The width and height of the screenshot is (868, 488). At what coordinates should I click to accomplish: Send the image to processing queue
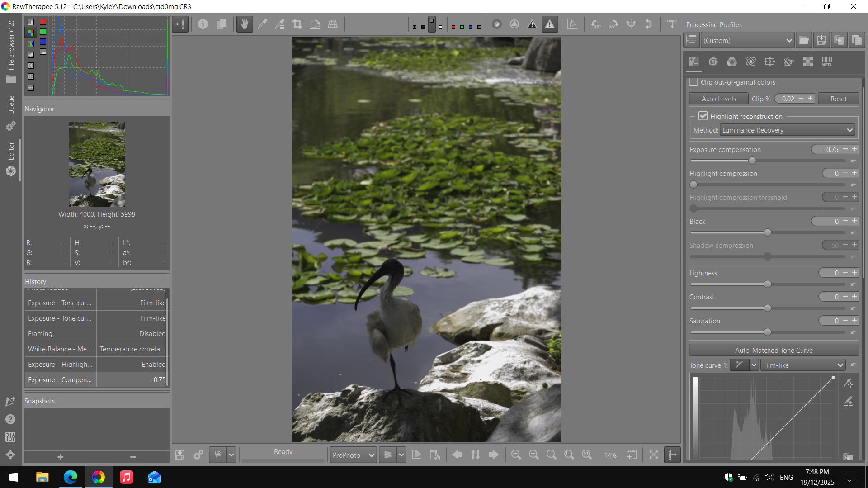point(198,455)
